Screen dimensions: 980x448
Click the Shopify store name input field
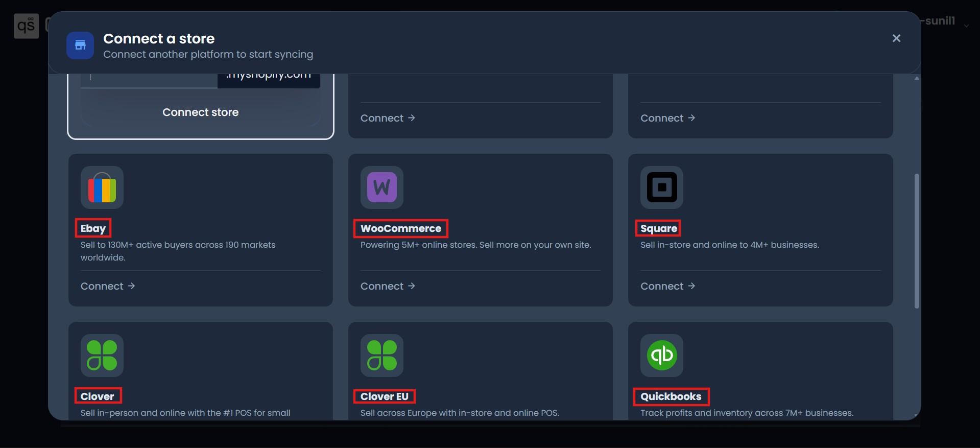149,80
